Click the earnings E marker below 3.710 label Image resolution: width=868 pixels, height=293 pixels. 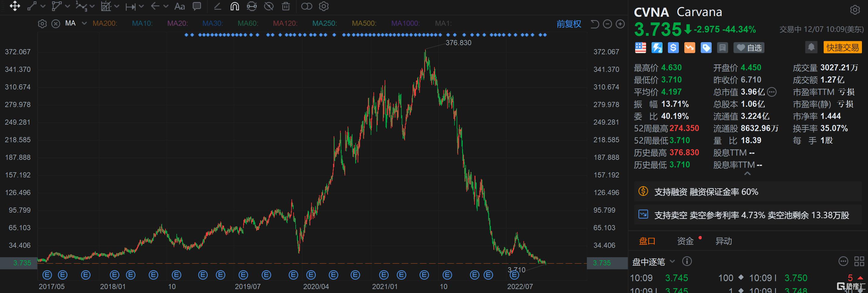click(x=514, y=275)
